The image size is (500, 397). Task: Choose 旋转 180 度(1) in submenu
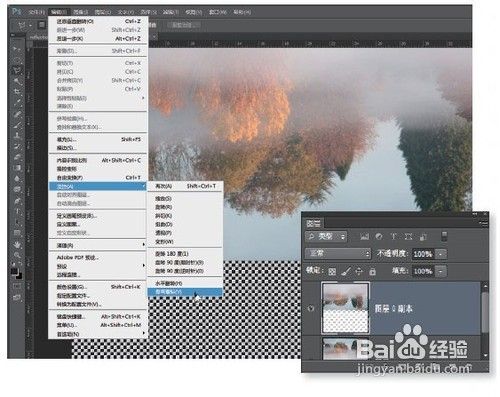pyautogui.click(x=185, y=254)
